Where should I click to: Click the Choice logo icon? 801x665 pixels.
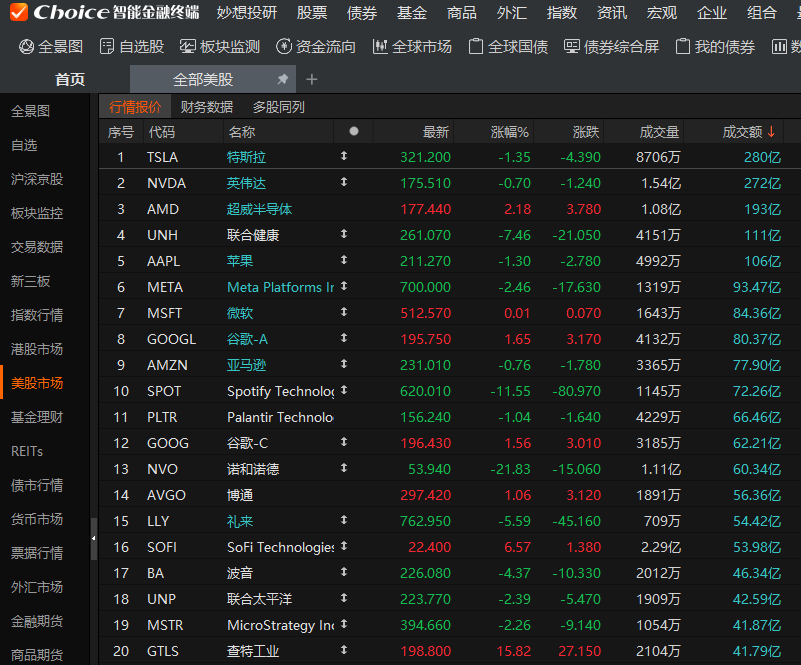18,12
